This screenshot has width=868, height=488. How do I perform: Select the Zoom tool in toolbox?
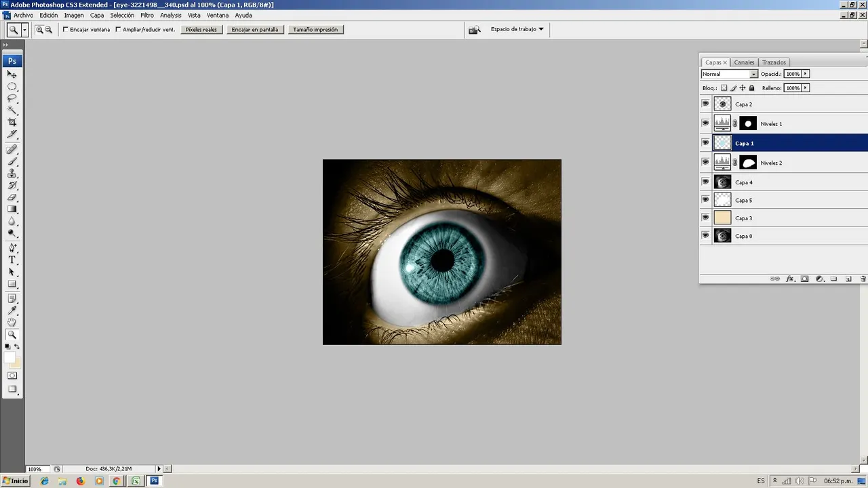(x=12, y=335)
